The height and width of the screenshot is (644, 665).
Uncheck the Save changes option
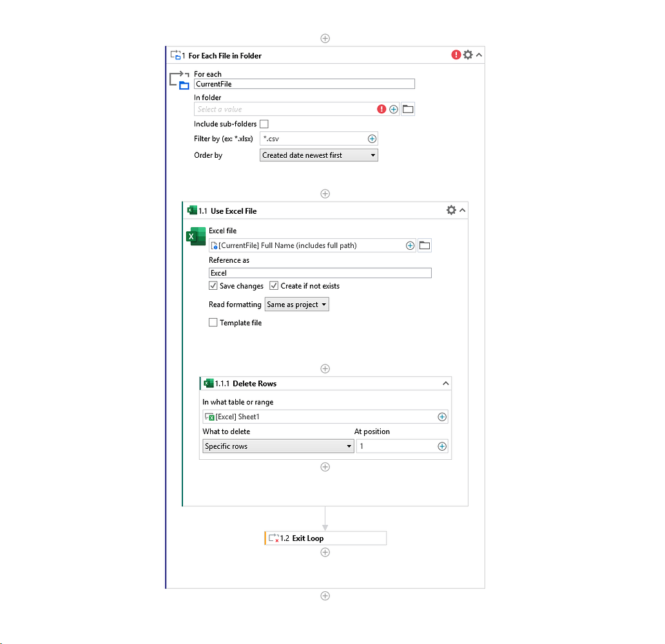click(x=213, y=285)
